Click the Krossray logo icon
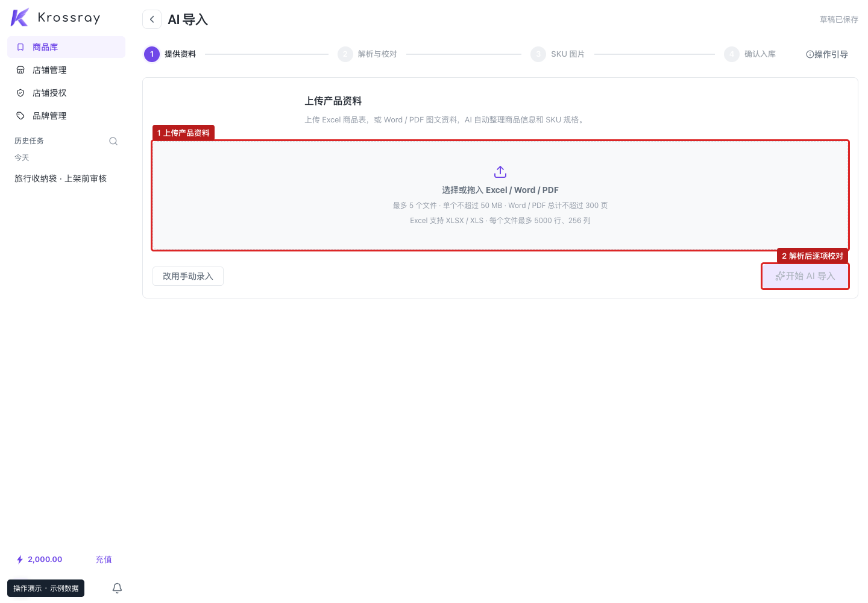Screen dimensions: 868x603 point(20,17)
